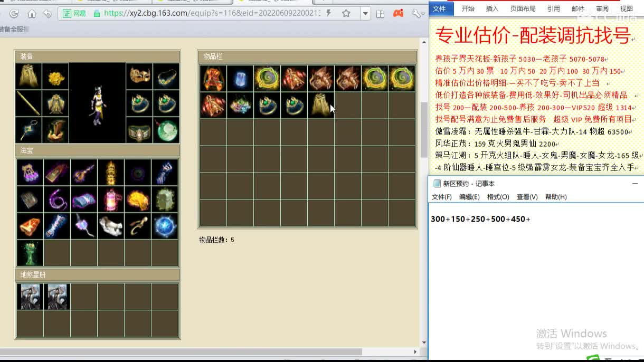Switch to the Word 插入 tab
644x362 pixels.
click(492, 8)
